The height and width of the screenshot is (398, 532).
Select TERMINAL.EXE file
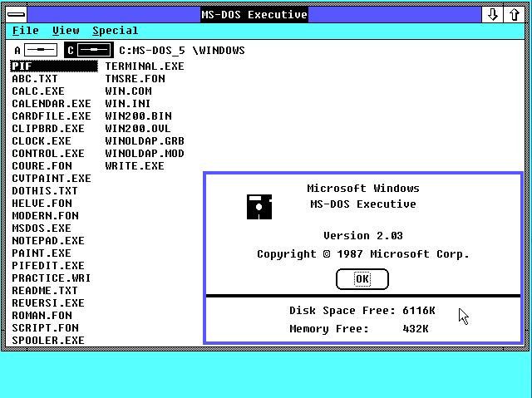pos(145,66)
